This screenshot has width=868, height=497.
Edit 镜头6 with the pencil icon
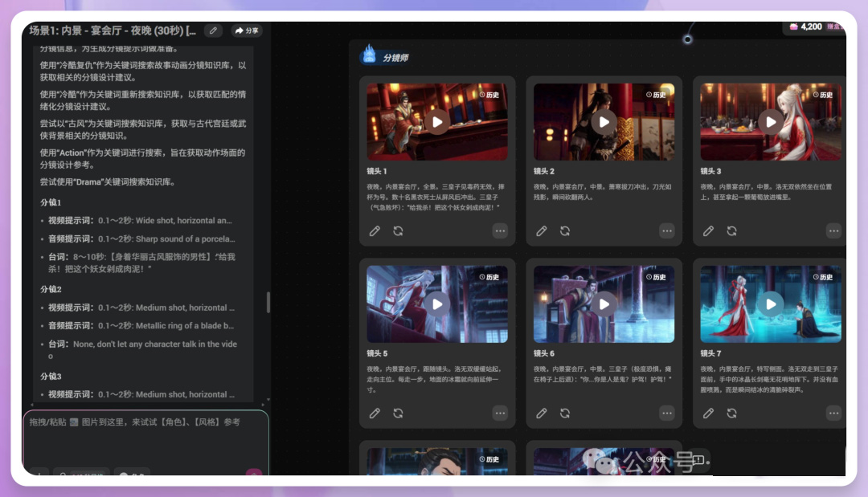pyautogui.click(x=541, y=413)
